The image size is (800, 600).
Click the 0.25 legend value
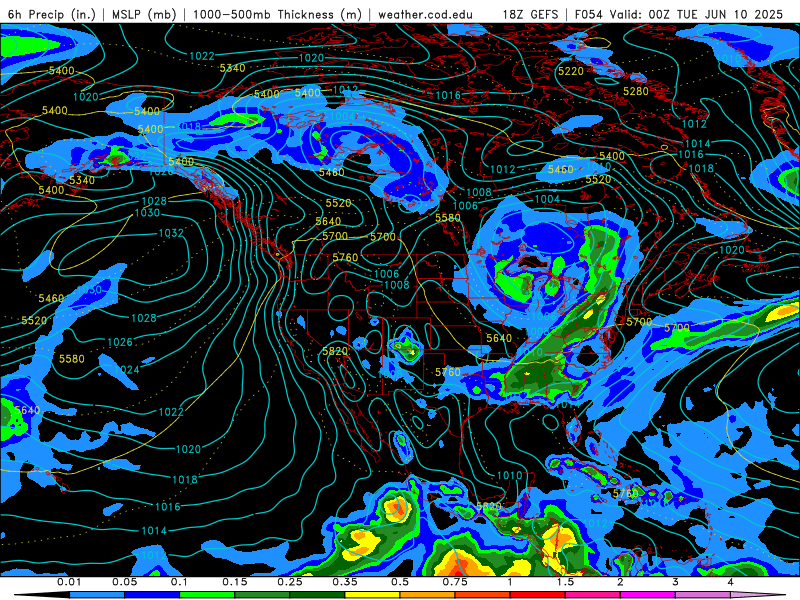[290, 582]
